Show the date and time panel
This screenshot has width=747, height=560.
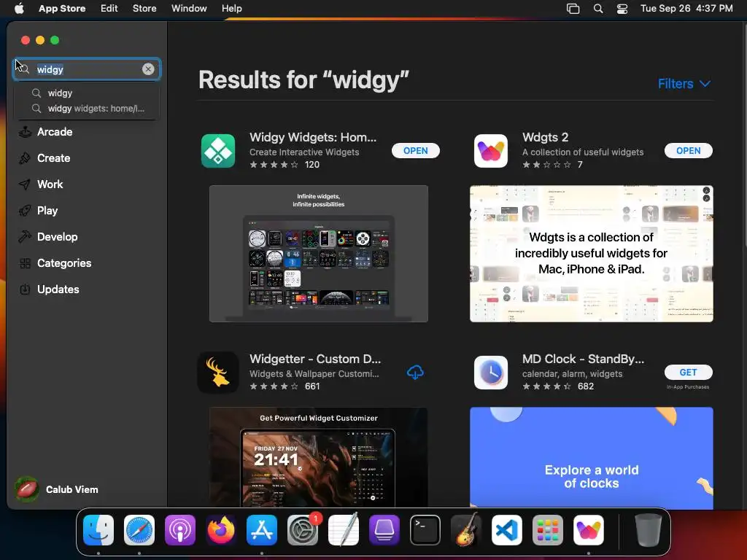[x=686, y=8]
